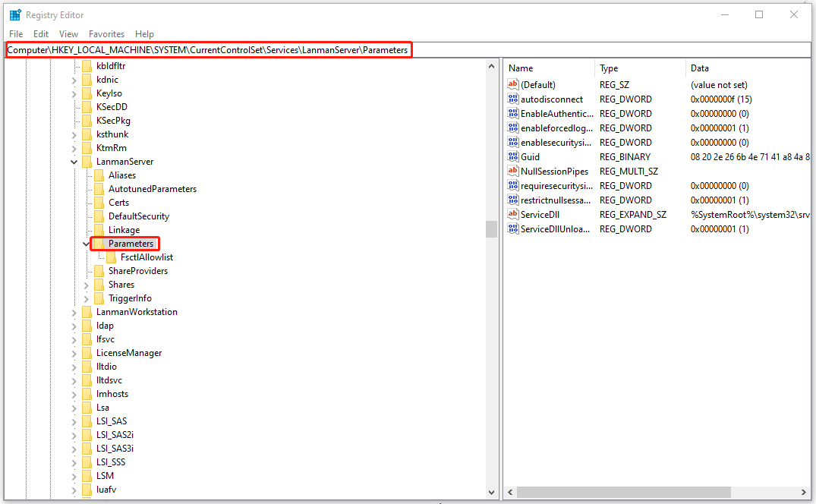This screenshot has height=504, width=816.
Task: Expand the Shares key
Action: tap(86, 284)
